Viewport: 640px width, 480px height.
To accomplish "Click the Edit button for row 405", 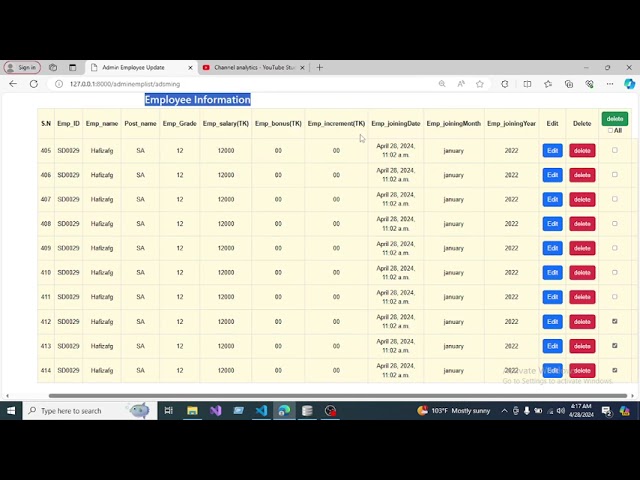I will [553, 151].
